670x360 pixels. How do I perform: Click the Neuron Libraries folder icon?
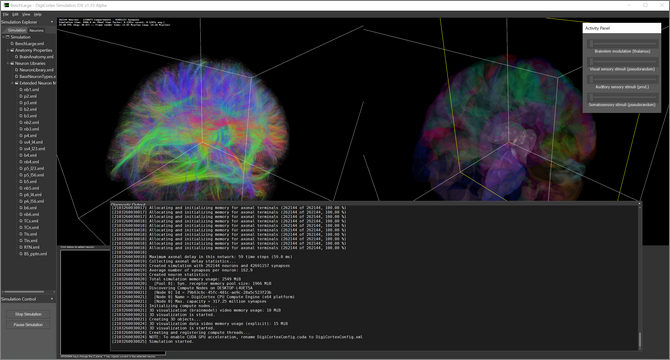(12, 63)
